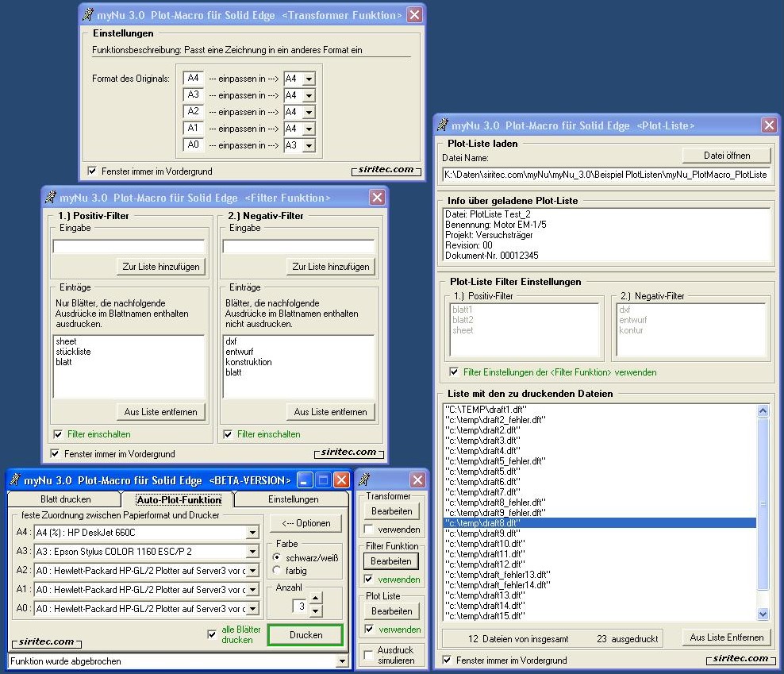Decrease Anzahl with the down arrow
The height and width of the screenshot is (674, 784).
tap(316, 611)
